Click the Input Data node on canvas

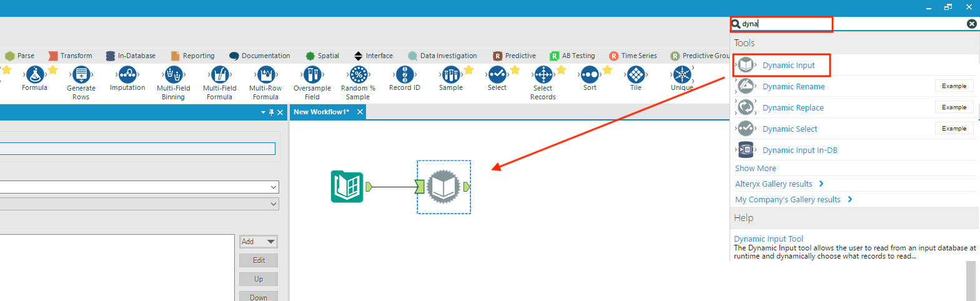[x=347, y=186]
